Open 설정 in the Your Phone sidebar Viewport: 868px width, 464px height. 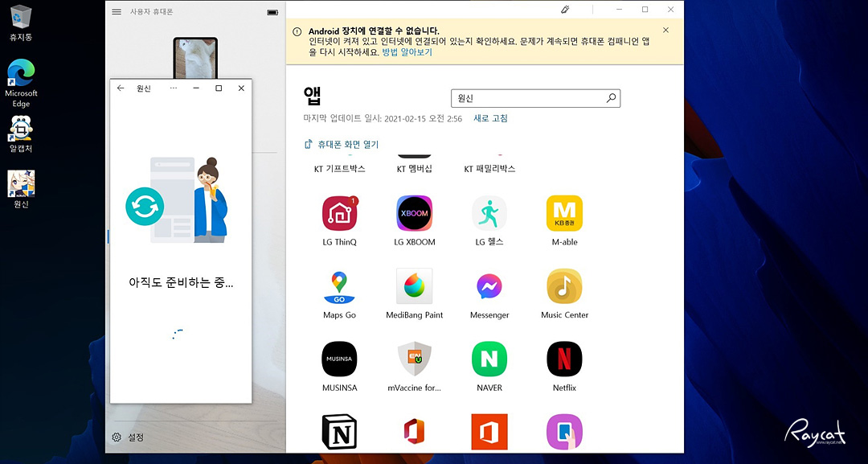(x=127, y=437)
